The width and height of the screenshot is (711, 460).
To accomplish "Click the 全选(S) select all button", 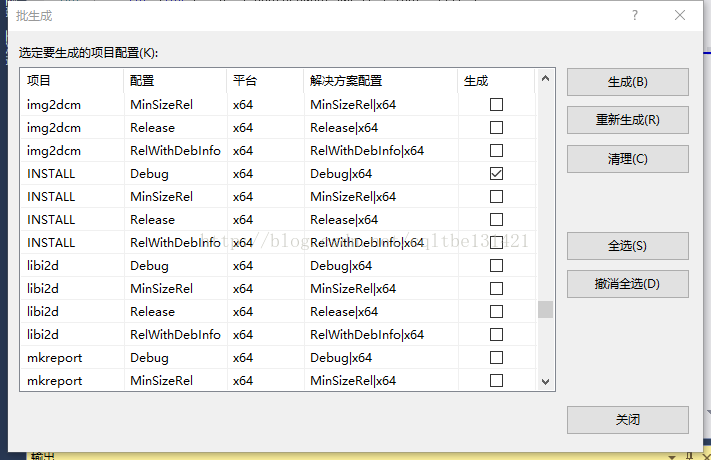I will coord(628,246).
